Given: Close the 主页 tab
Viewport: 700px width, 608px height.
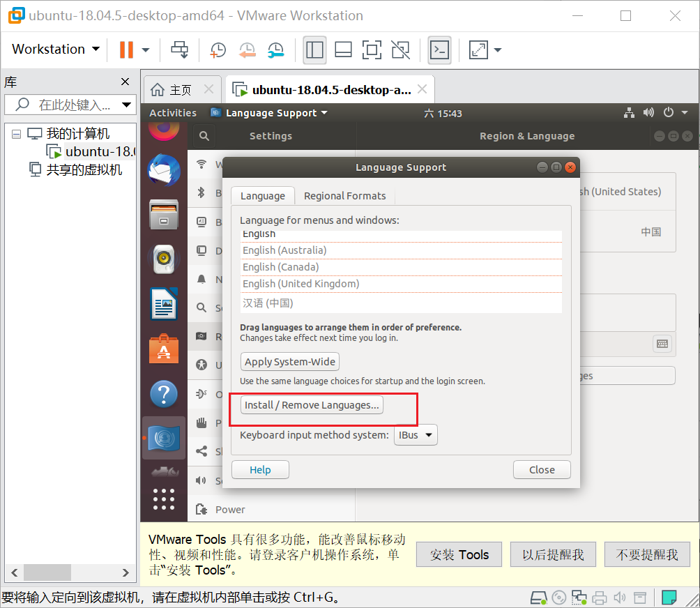Looking at the screenshot, I should pyautogui.click(x=208, y=89).
